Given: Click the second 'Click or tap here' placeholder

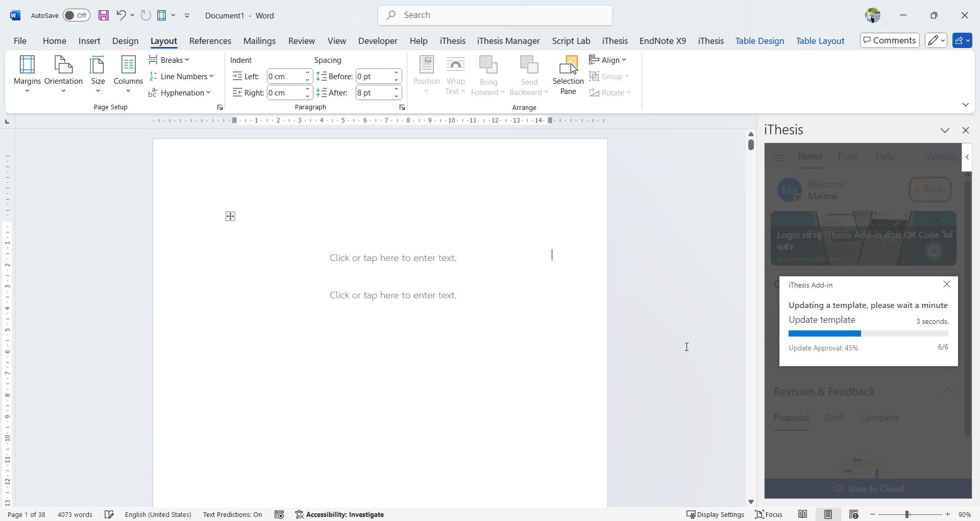Looking at the screenshot, I should 393,295.
